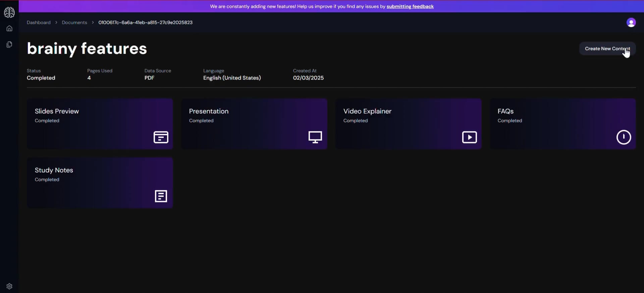Go to Dashboard breadcrumb

tap(39, 22)
